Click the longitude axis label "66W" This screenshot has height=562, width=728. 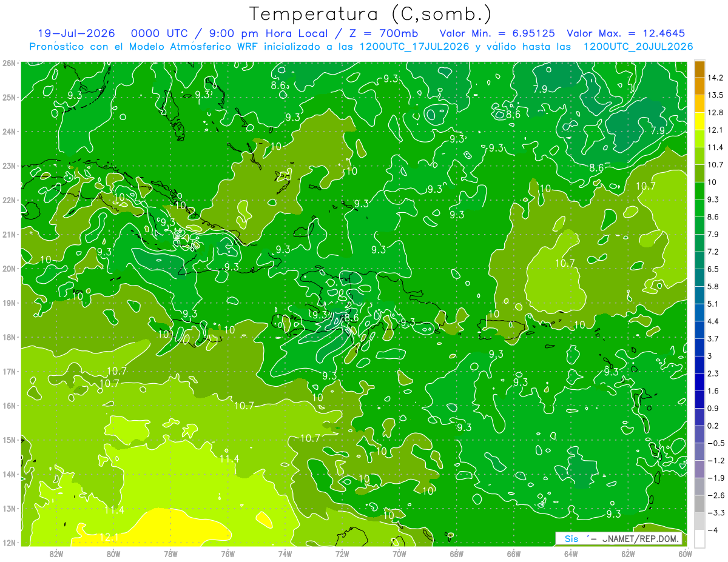(513, 554)
